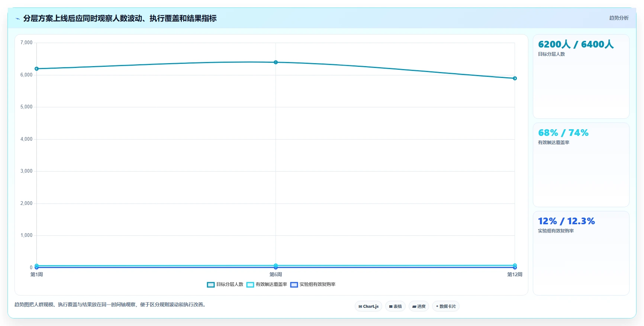Click the 目标分层人数 legend label
Image resolution: width=644 pixels, height=326 pixels.
click(x=230, y=284)
